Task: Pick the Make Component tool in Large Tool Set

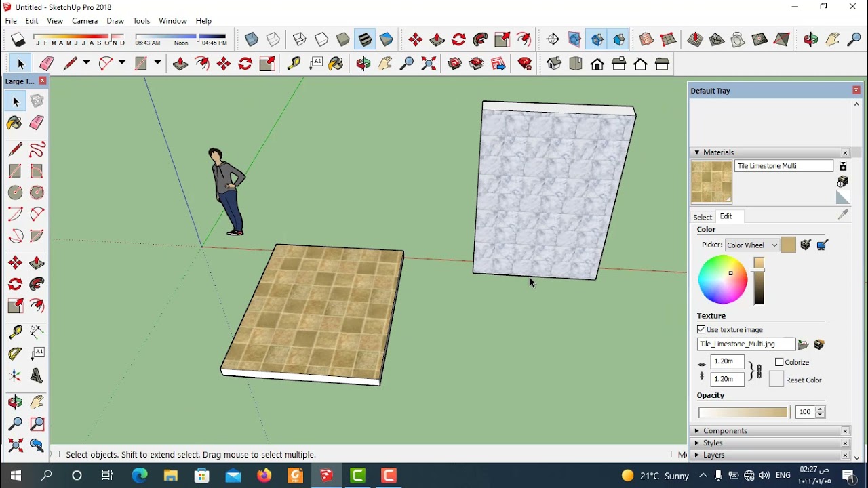Action: coord(37,101)
